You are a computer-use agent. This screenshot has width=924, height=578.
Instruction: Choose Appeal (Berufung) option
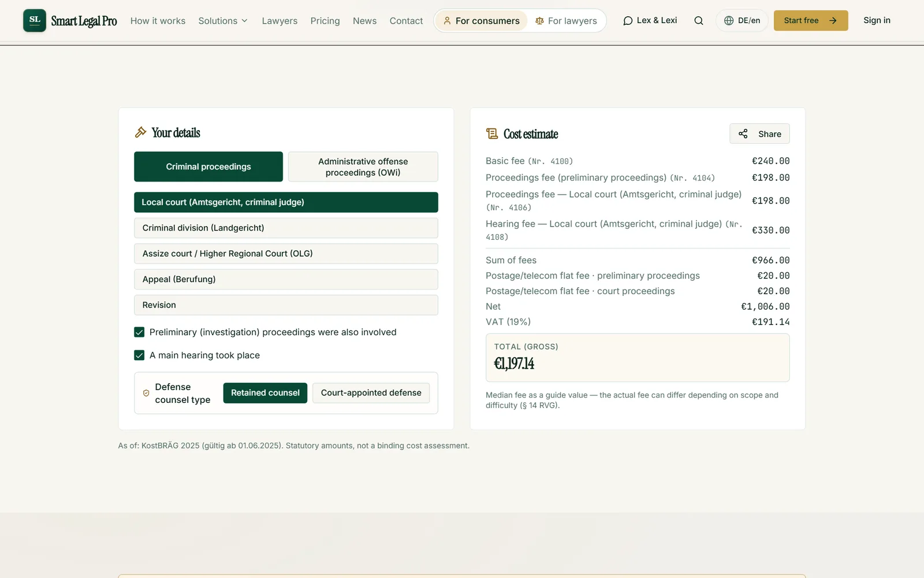(286, 279)
